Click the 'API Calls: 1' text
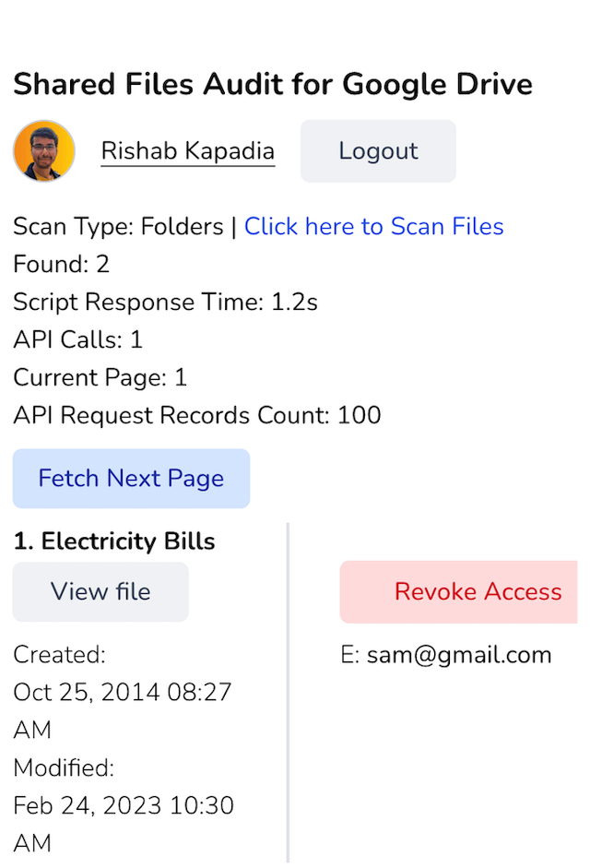 point(77,340)
